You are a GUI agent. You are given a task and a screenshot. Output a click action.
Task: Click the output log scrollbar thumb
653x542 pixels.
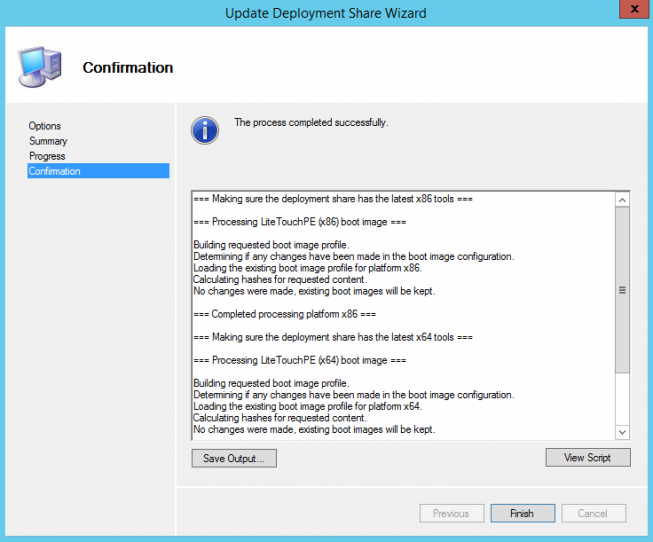622,290
